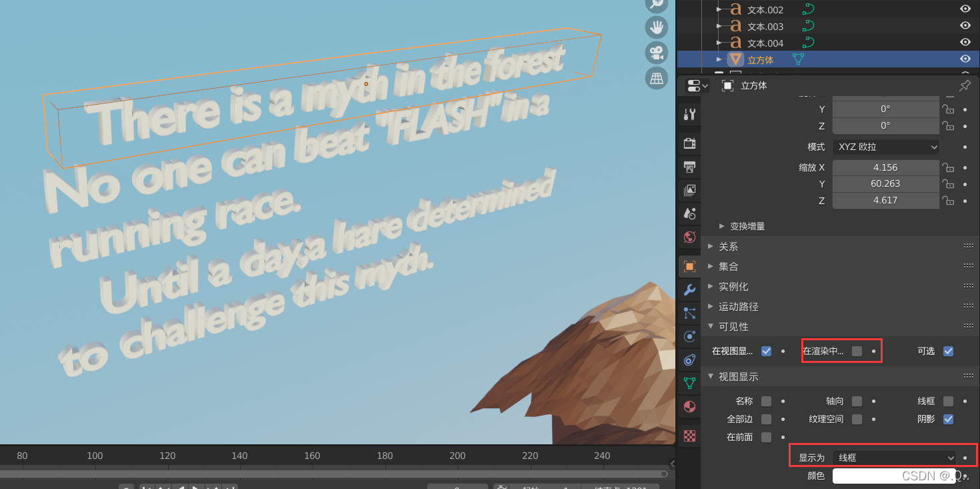Enable the 线框 checkbox
The width and height of the screenshot is (980, 489).
click(948, 401)
